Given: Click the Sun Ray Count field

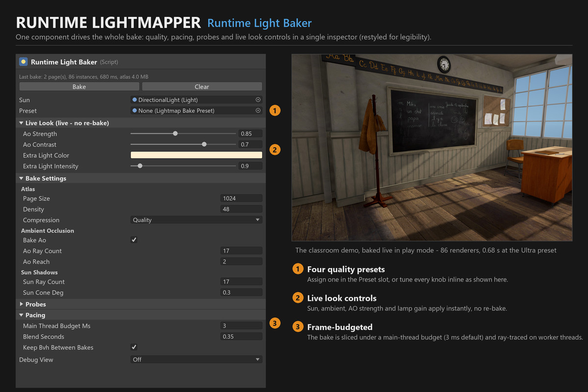Looking at the screenshot, I should point(242,282).
